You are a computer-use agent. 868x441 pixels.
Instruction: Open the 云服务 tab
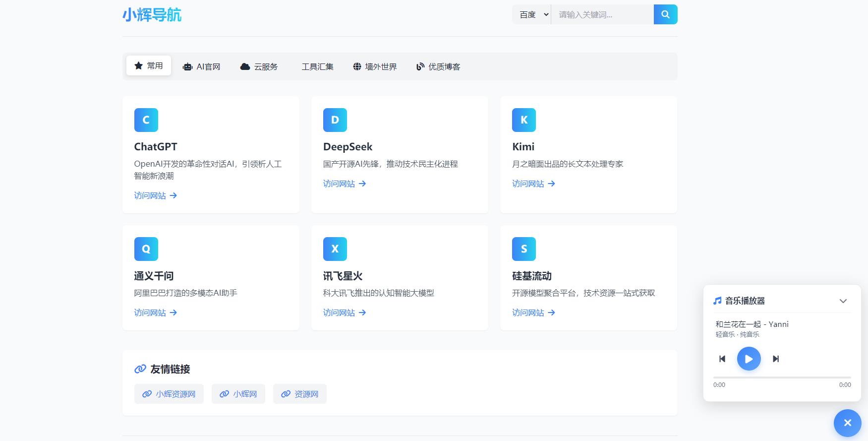coord(259,66)
